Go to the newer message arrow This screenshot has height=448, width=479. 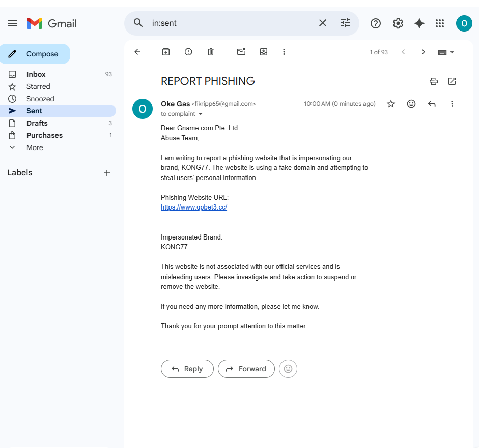403,52
